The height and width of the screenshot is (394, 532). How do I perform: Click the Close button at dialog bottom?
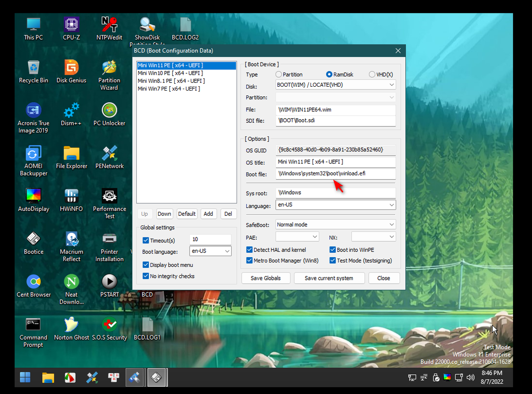384,278
